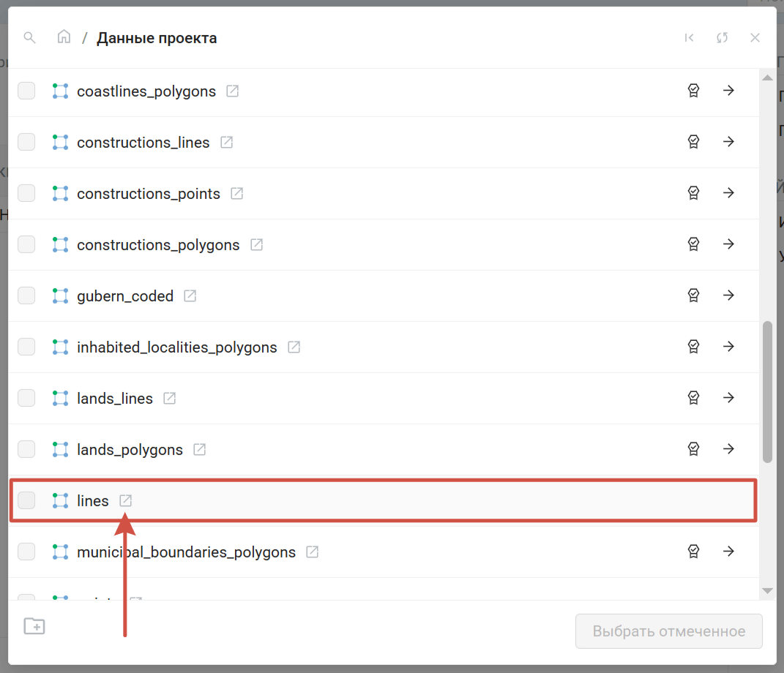The height and width of the screenshot is (673, 784).
Task: Click badge icon on gubern_coded row
Action: point(693,296)
